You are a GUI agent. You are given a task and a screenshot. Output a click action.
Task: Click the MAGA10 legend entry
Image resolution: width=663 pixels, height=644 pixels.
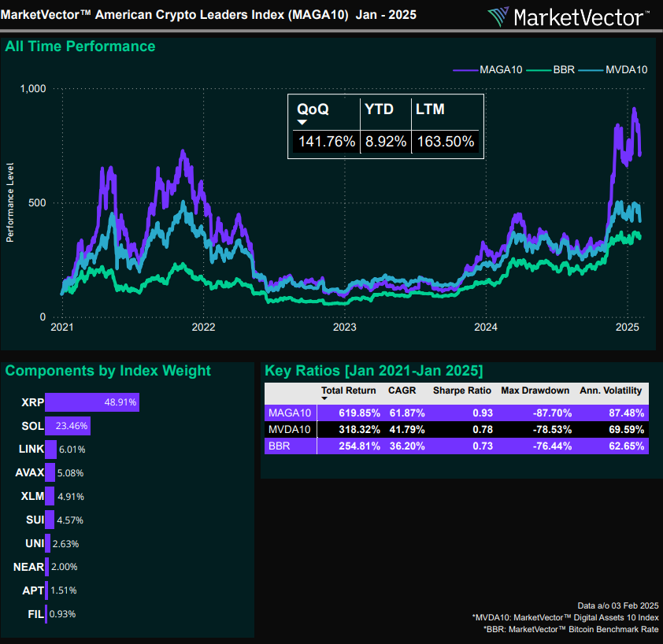487,70
